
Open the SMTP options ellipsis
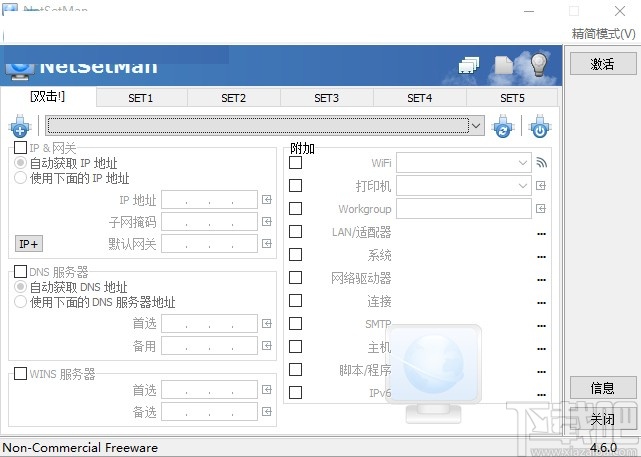click(x=541, y=326)
